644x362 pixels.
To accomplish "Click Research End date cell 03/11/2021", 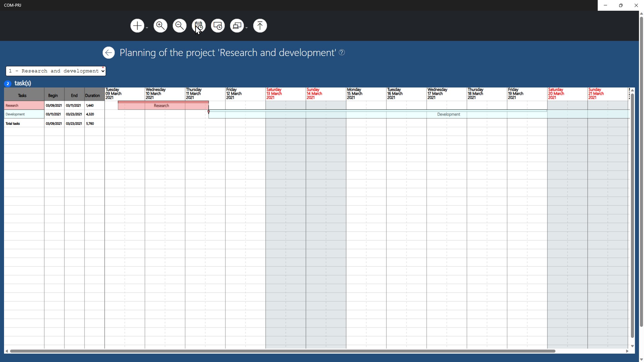I will [74, 106].
